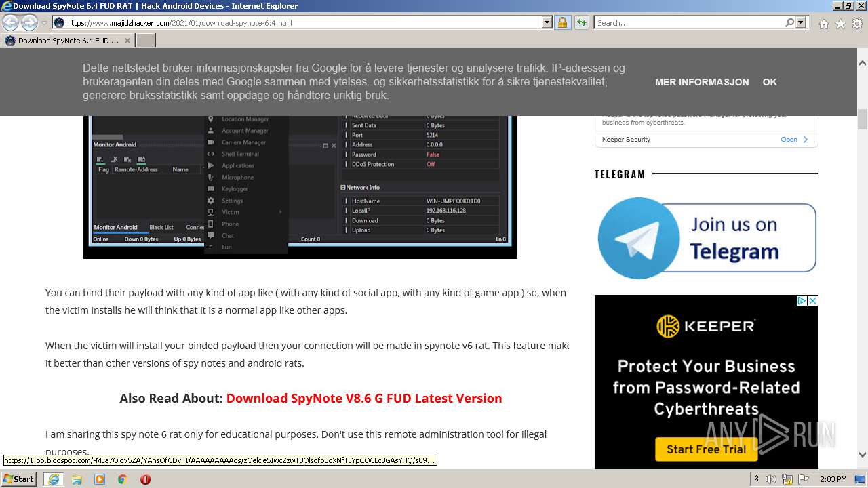Launch Google Chrome from taskbar

pyautogui.click(x=123, y=479)
